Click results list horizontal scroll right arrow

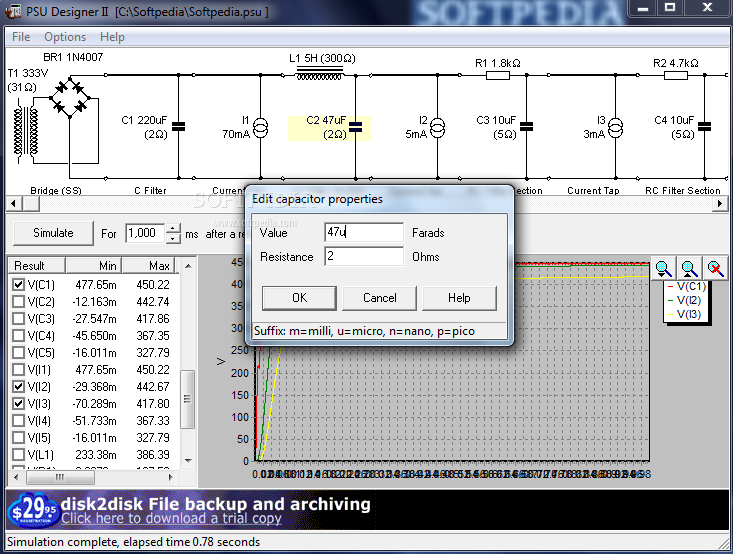[x=171, y=477]
